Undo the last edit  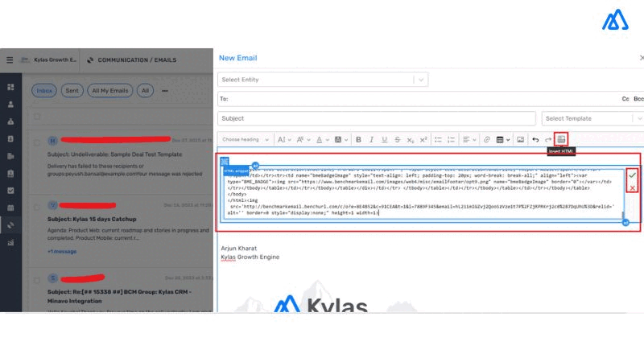click(535, 139)
